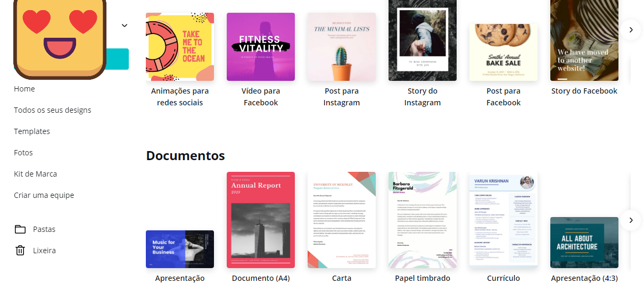Click Vídeo para Facebook label

click(x=261, y=97)
